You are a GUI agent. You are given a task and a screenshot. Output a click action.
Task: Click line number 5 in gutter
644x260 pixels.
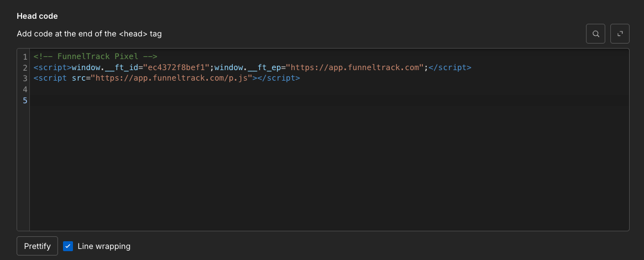tap(25, 100)
